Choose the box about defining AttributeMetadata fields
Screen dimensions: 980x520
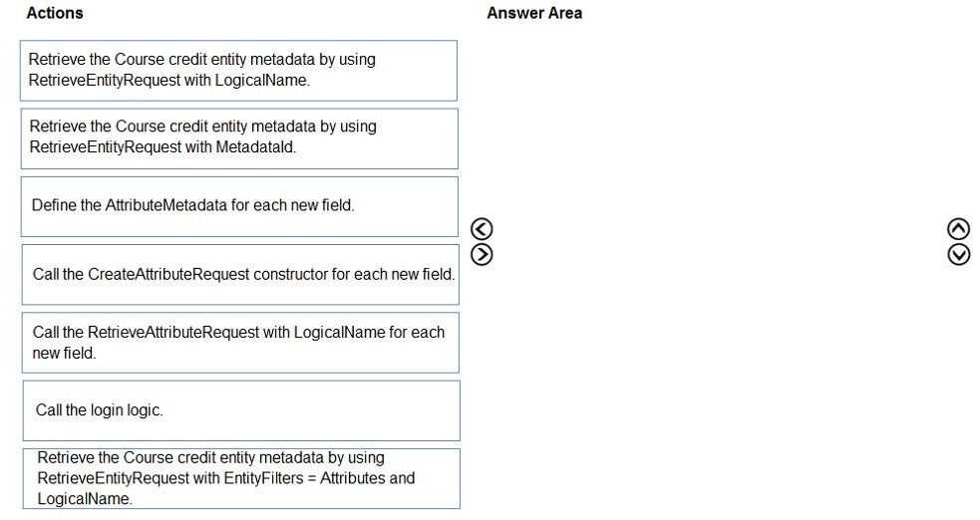[239, 206]
